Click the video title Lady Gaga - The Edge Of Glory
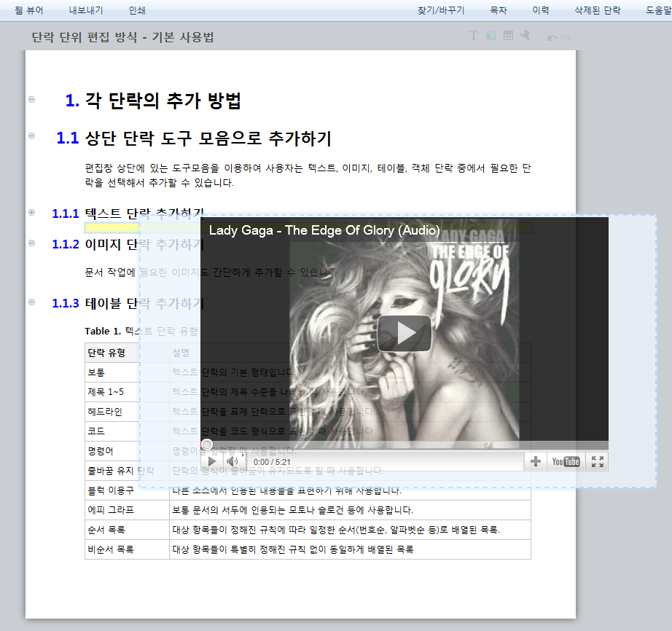 pyautogui.click(x=324, y=230)
